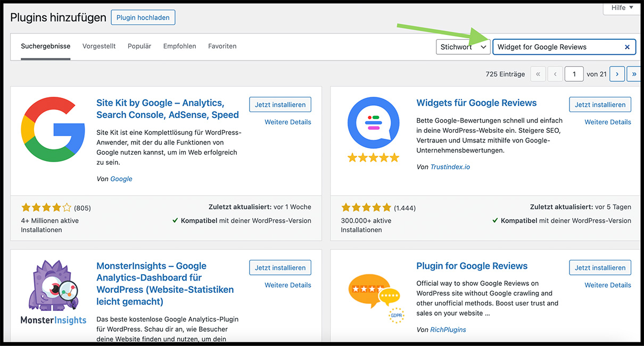The width and height of the screenshot is (644, 346).
Task: Open the Stichwort search type dropdown
Action: 463,47
